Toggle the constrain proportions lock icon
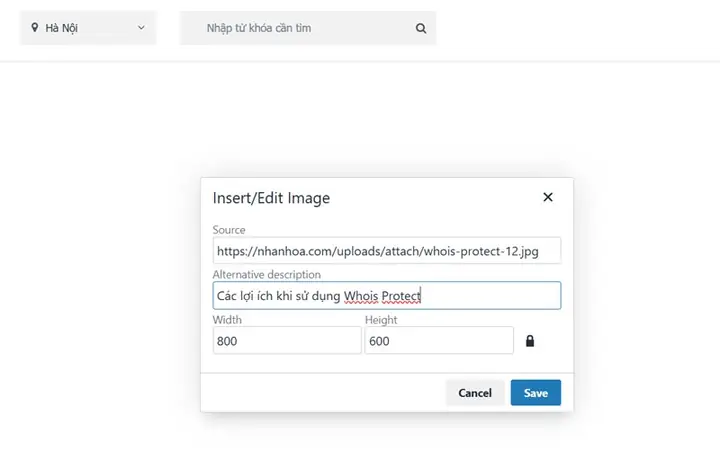This screenshot has height=468, width=720. coord(530,341)
